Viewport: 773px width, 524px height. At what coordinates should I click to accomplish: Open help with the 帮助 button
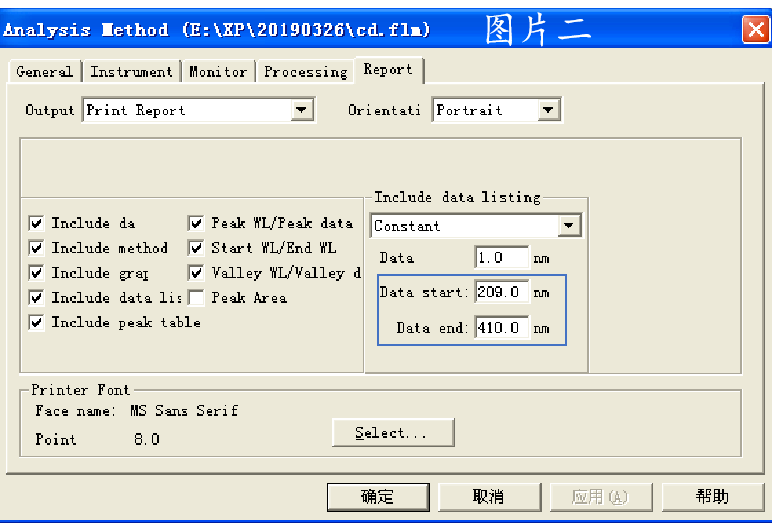712,497
